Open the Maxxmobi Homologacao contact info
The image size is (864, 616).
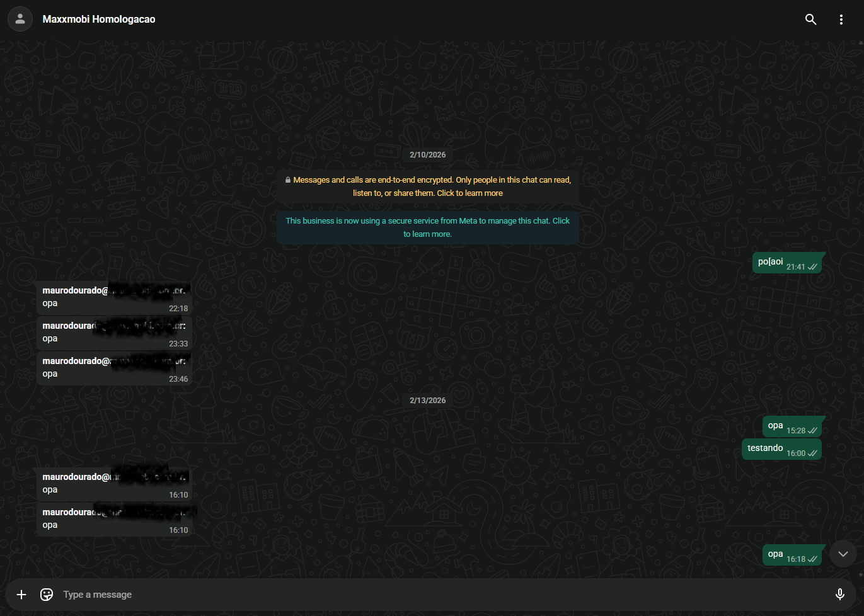pyautogui.click(x=99, y=19)
